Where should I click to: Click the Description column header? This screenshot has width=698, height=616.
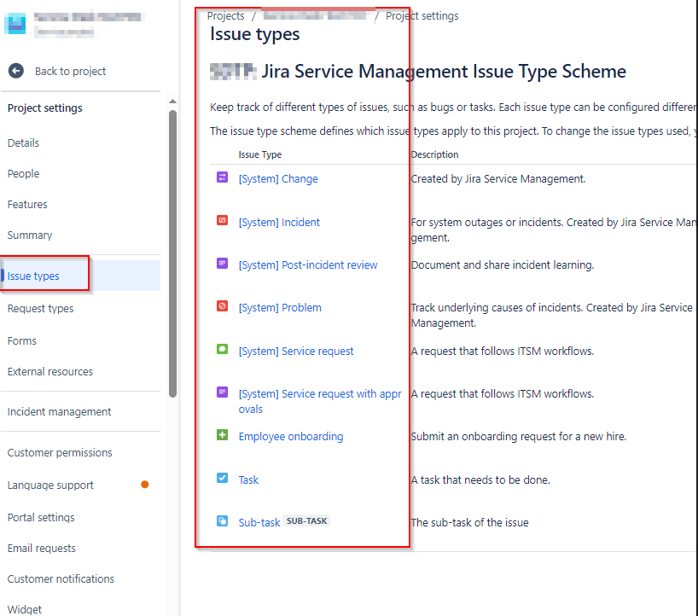point(434,154)
